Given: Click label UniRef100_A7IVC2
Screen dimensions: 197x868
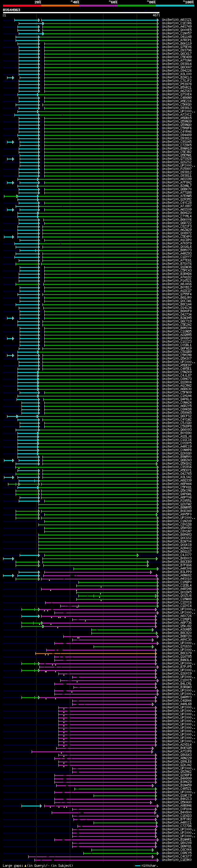Looking at the screenshot, I should point(177,115).
